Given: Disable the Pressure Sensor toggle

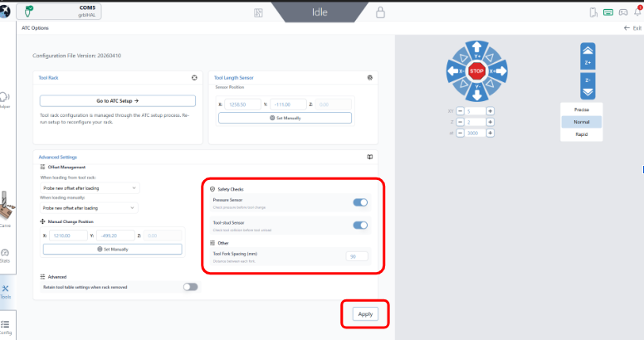Looking at the screenshot, I should tap(360, 202).
